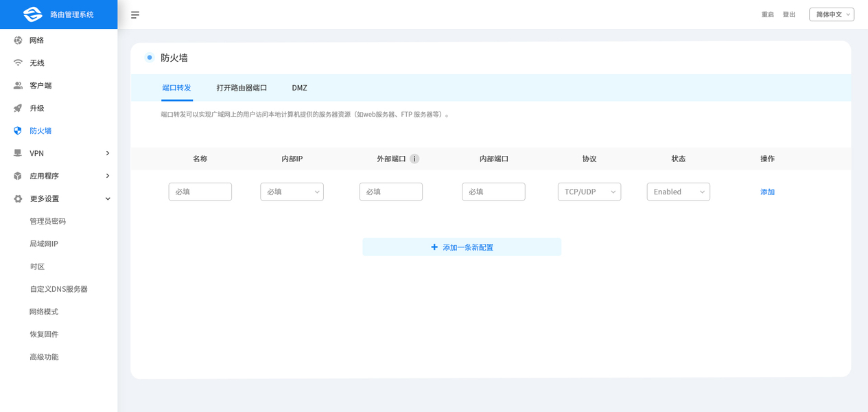This screenshot has height=412, width=868.
Task: Click the 应用程序 cube icon
Action: click(x=18, y=176)
